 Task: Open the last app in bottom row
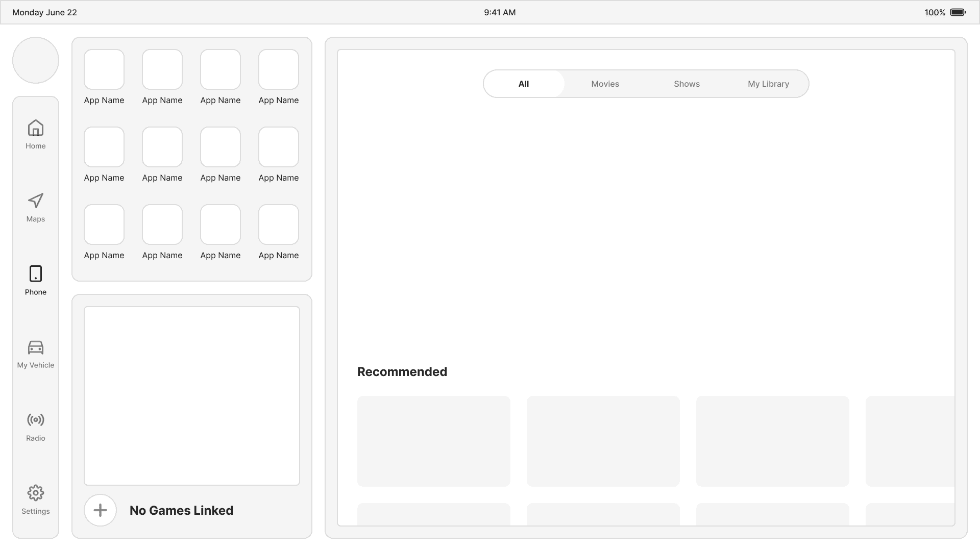click(279, 224)
